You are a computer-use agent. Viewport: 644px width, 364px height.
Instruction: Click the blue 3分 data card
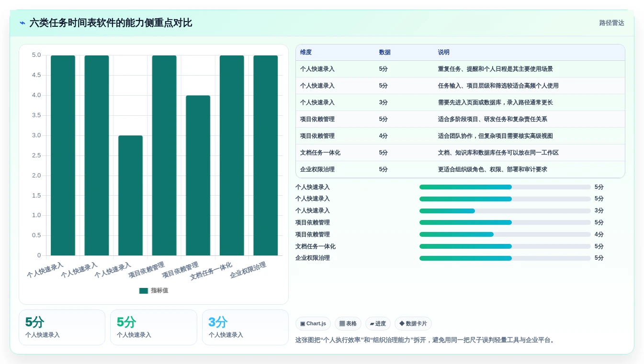(x=245, y=327)
